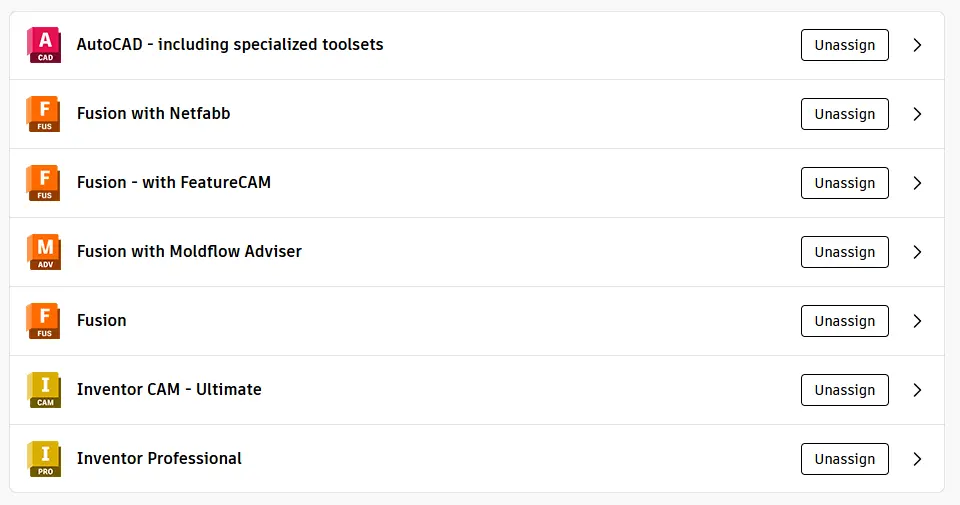Click the Moldflow Adviser product icon

44,252
